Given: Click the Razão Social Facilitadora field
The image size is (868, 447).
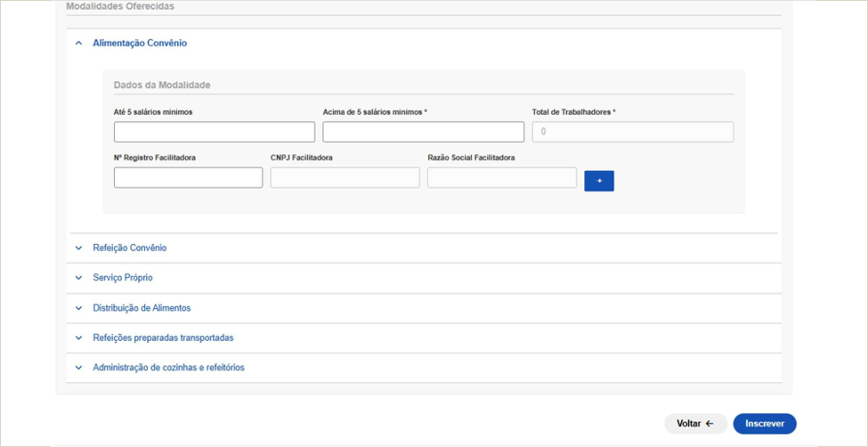Looking at the screenshot, I should 502,178.
